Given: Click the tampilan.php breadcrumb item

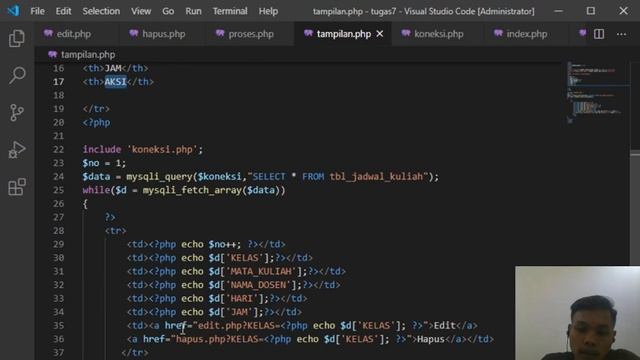Looking at the screenshot, I should pos(88,54).
